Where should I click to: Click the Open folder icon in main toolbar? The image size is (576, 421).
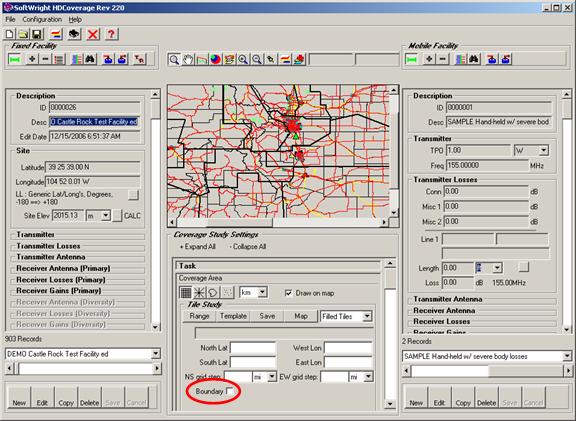point(23,34)
